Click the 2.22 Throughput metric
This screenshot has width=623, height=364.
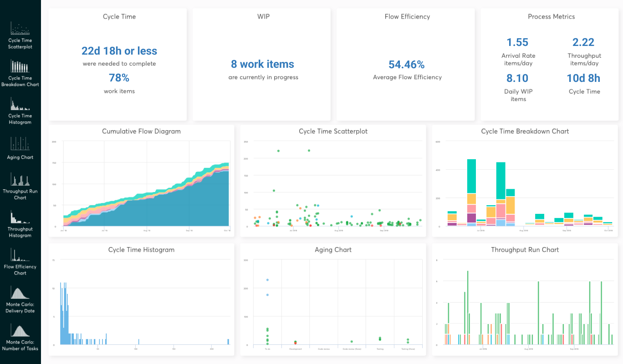[583, 42]
